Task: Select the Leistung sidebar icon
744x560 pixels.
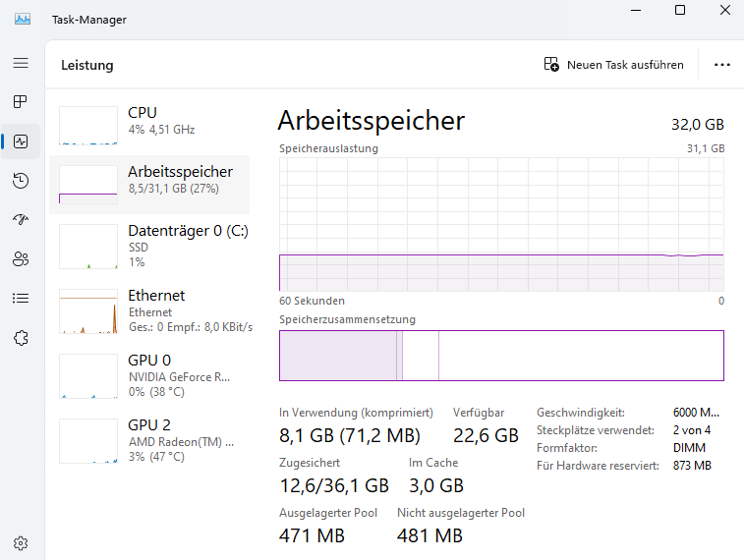Action: tap(21, 141)
